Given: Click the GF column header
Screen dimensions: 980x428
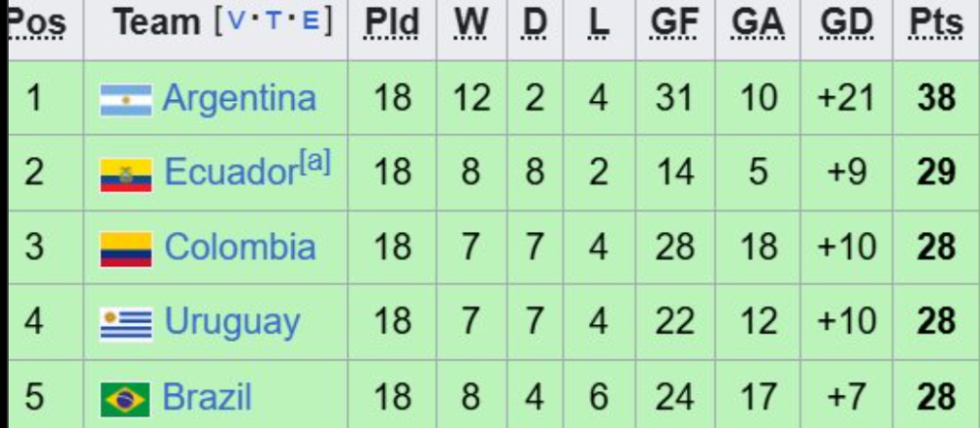Looking at the screenshot, I should coord(674,24).
